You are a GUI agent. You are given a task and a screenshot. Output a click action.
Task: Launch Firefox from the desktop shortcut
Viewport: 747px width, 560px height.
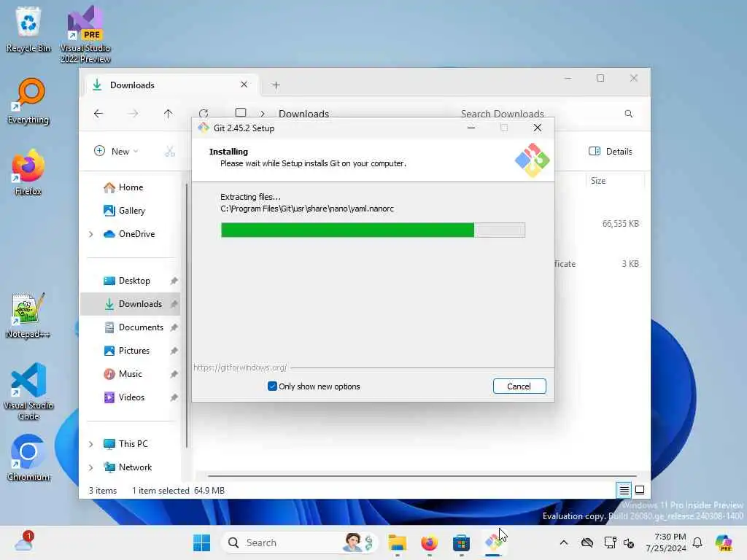coord(28,172)
